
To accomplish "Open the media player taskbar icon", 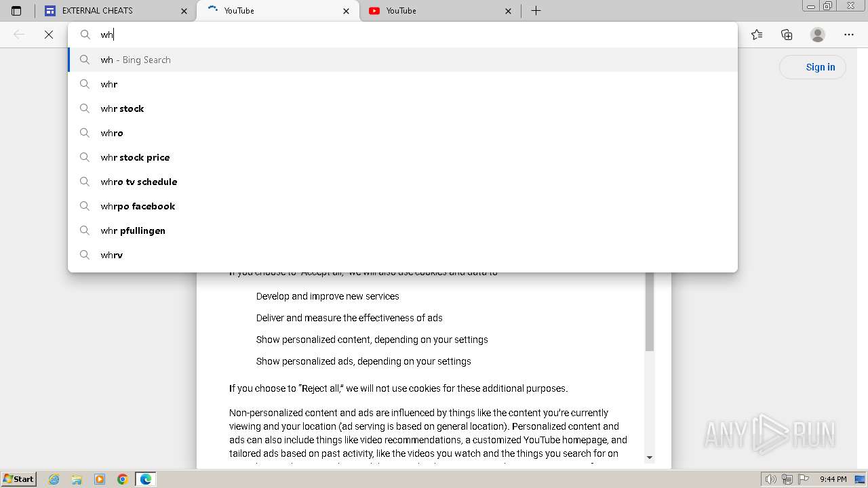I will click(x=100, y=479).
